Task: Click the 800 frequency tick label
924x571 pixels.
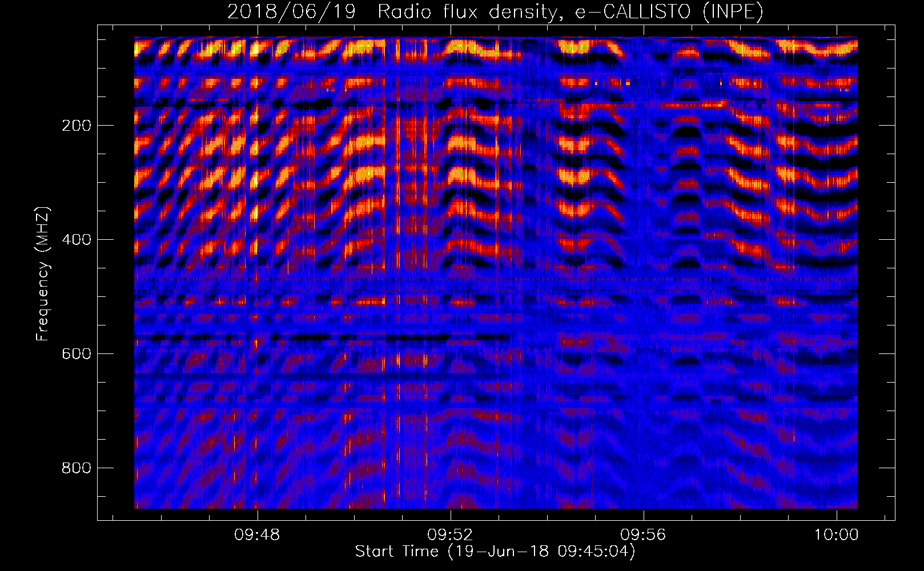Action: pos(77,468)
